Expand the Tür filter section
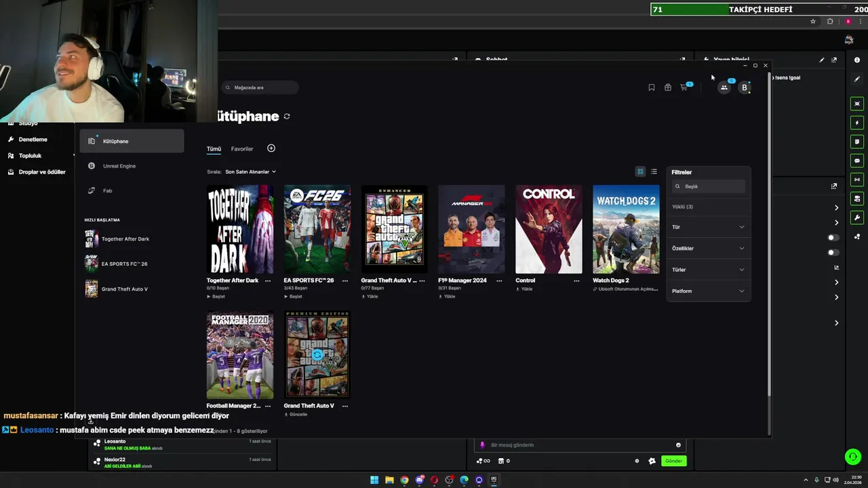This screenshot has height=488, width=868. (708, 227)
